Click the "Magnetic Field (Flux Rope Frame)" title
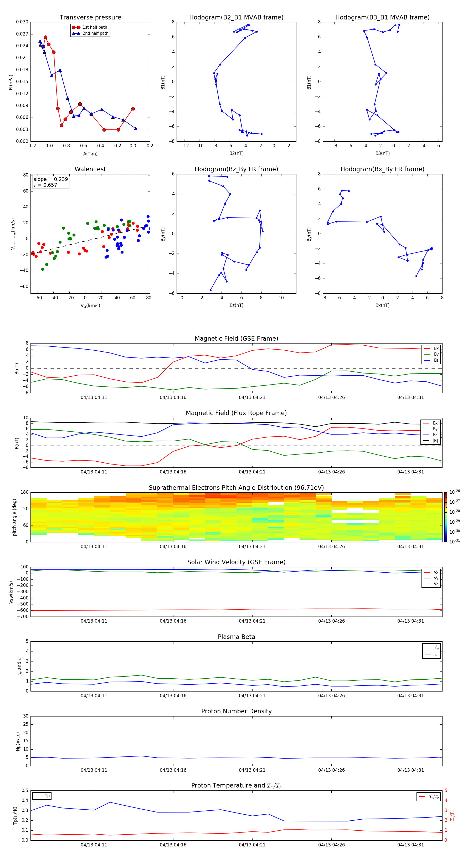 pyautogui.click(x=236, y=413)
